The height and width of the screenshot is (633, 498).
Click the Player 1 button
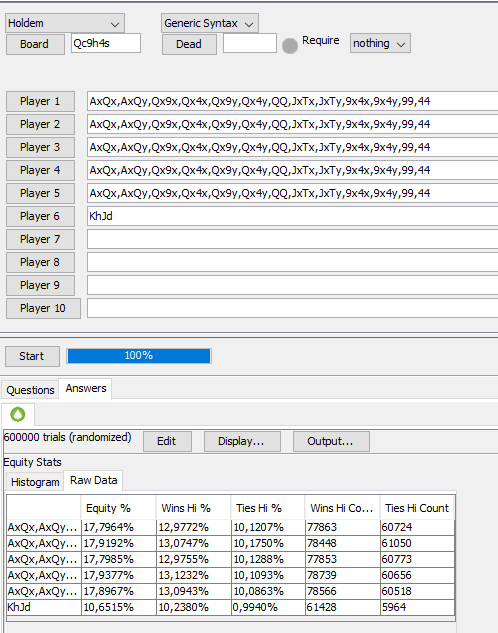(40, 101)
